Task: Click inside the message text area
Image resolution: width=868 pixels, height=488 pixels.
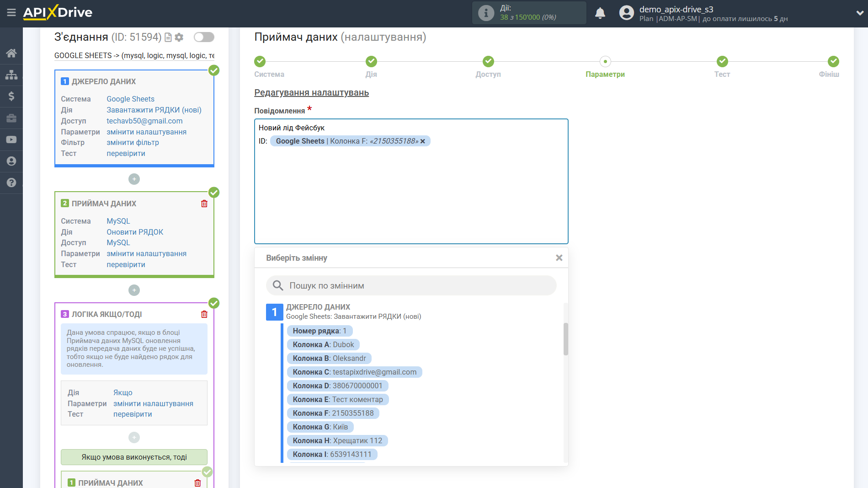Action: coord(411,182)
